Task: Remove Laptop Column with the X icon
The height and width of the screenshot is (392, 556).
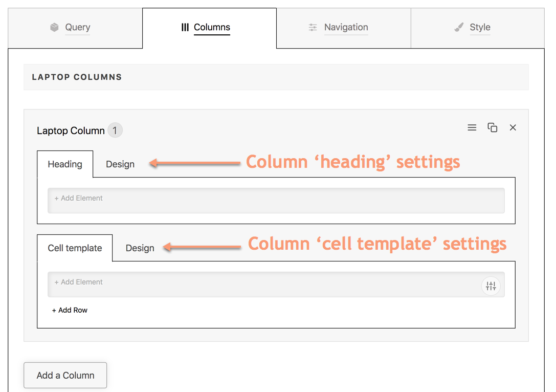Action: pyautogui.click(x=513, y=127)
